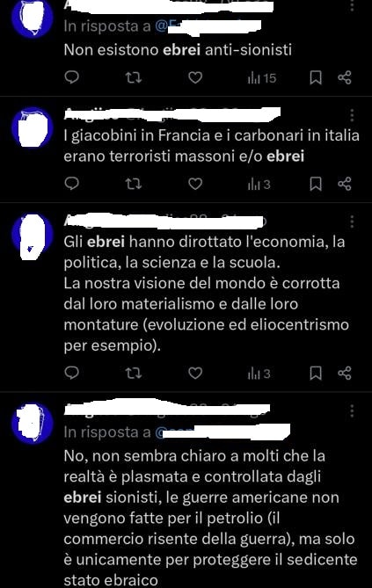
Task: Open more options on 'No, non sembra' tweet
Action: (352, 411)
